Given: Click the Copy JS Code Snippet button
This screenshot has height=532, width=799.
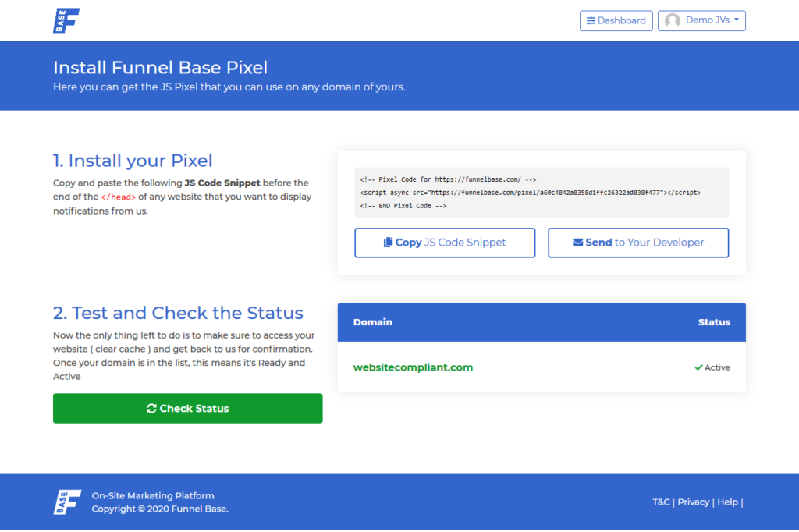Looking at the screenshot, I should click(x=445, y=243).
